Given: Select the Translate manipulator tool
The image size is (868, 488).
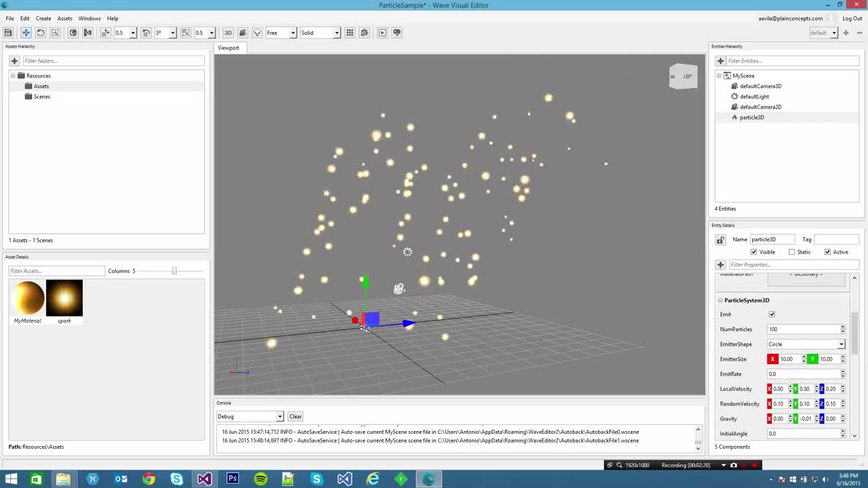Looking at the screenshot, I should coord(26,33).
